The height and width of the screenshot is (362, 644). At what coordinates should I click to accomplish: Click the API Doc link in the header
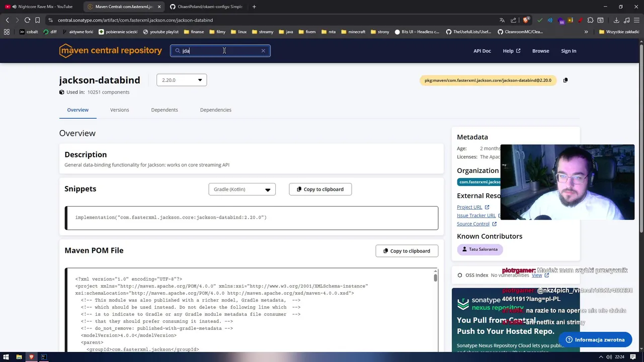tap(482, 51)
